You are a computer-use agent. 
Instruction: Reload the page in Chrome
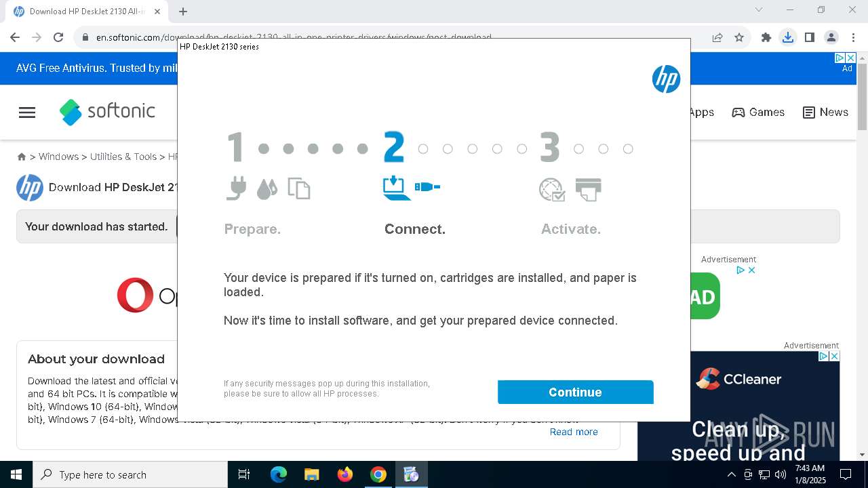point(58,37)
